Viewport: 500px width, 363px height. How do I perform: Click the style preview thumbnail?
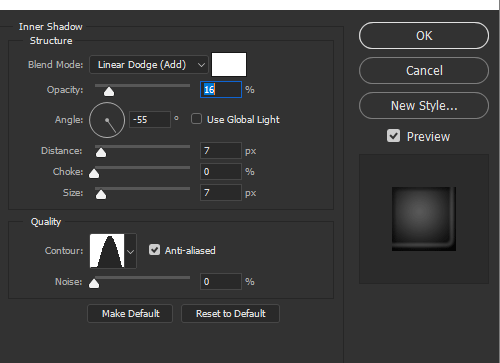click(x=424, y=219)
